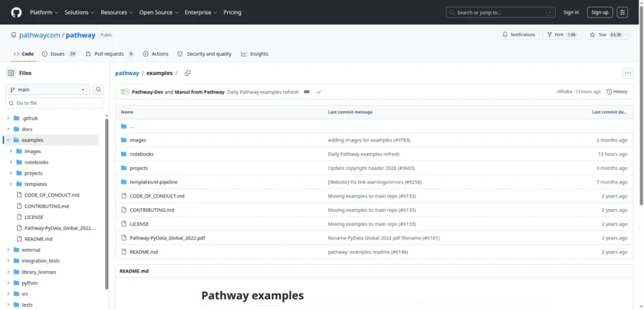Click the images folder icon in file table
644x310 pixels.
pos(123,140)
